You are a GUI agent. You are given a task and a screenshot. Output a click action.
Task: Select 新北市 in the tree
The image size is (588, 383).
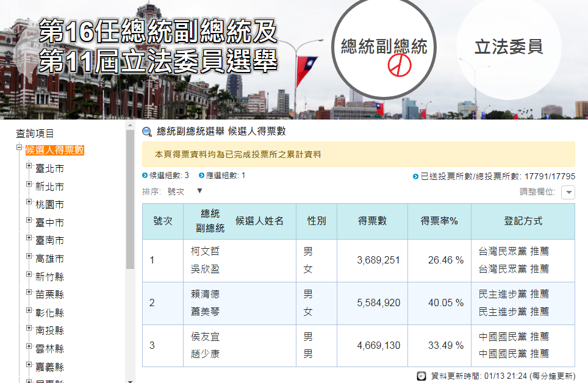click(x=49, y=187)
